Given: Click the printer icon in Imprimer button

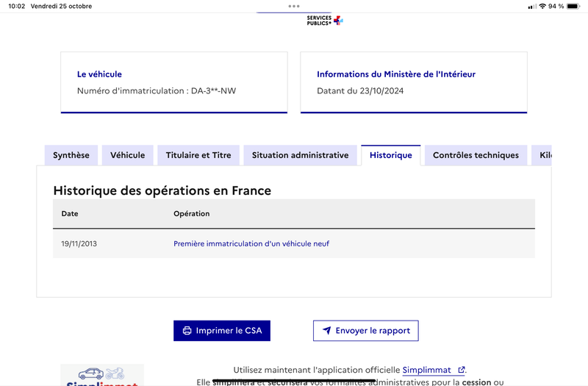Looking at the screenshot, I should click(187, 330).
